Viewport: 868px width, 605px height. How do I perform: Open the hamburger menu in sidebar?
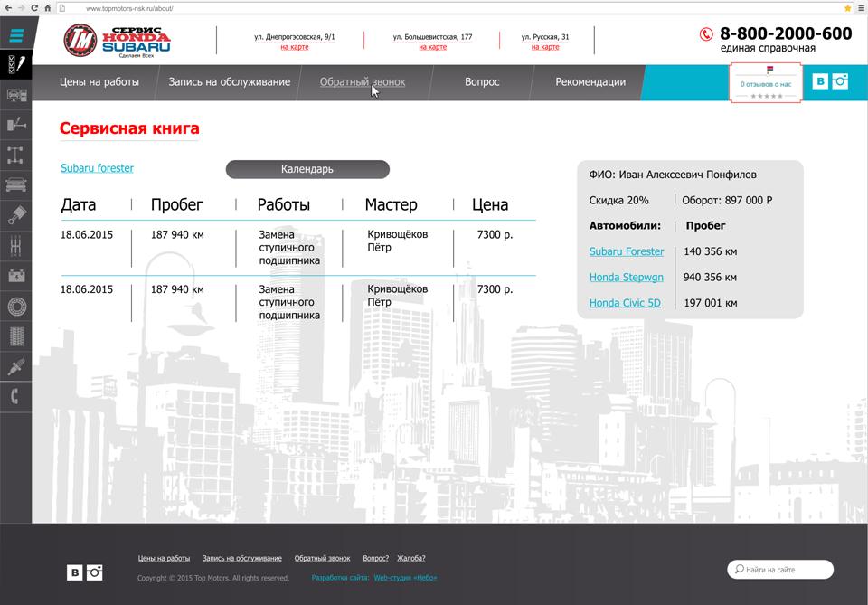click(16, 35)
